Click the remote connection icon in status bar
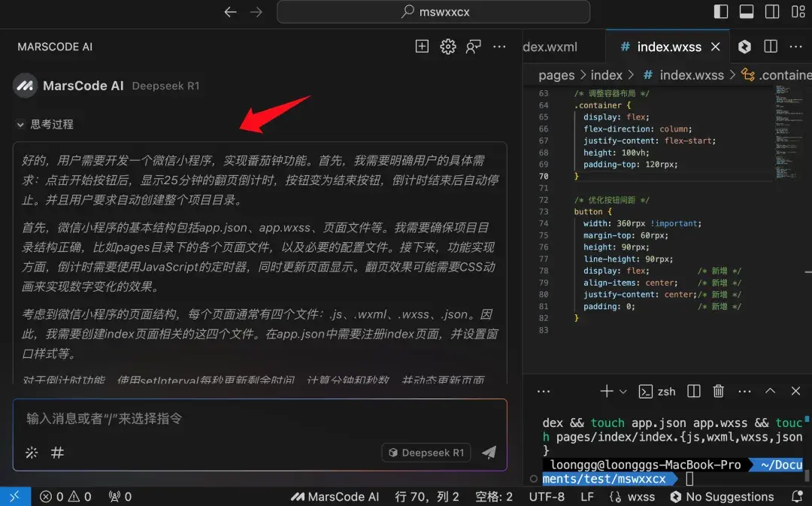This screenshot has height=506, width=812. click(x=14, y=497)
